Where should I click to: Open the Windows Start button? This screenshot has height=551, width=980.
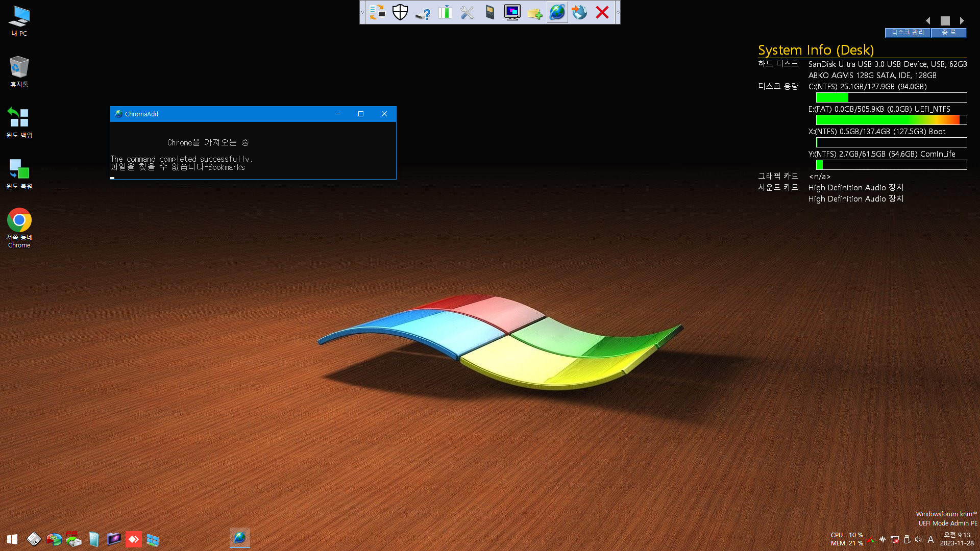pos(12,539)
